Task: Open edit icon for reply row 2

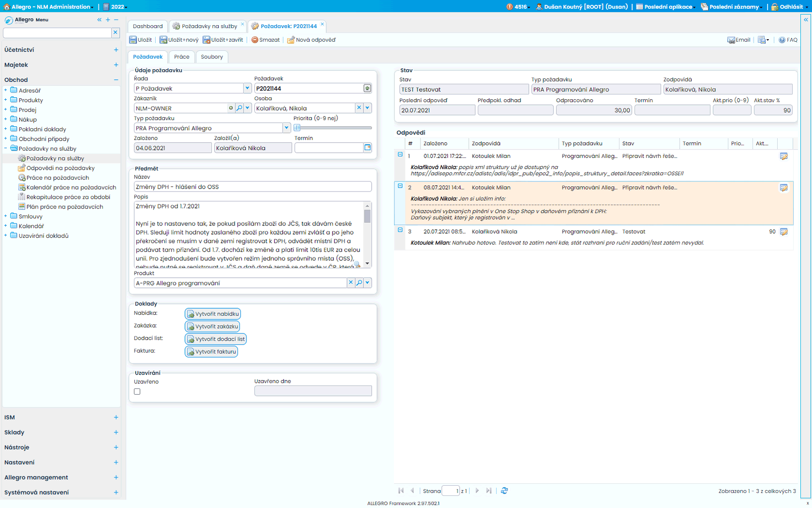Action: click(x=783, y=188)
